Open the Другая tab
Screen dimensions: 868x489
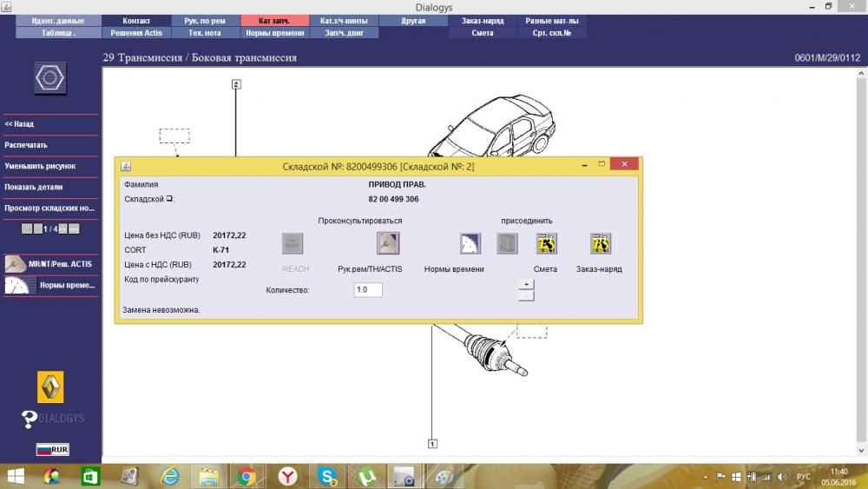[413, 21]
